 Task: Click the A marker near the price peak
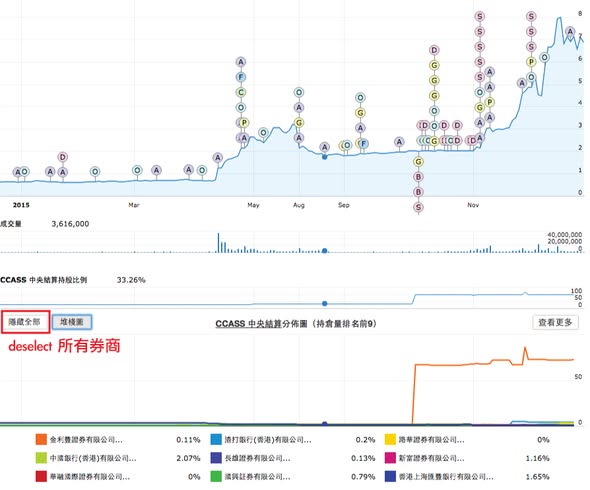(x=570, y=32)
